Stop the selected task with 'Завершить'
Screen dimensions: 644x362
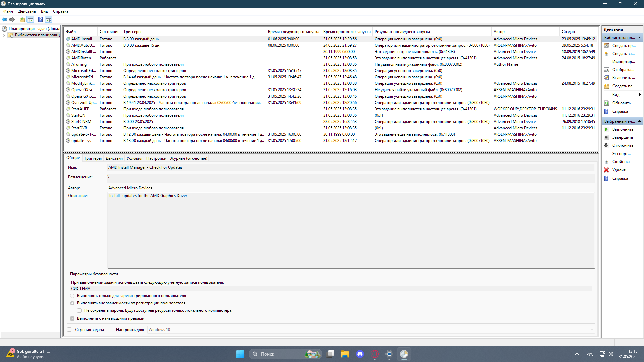click(x=623, y=137)
